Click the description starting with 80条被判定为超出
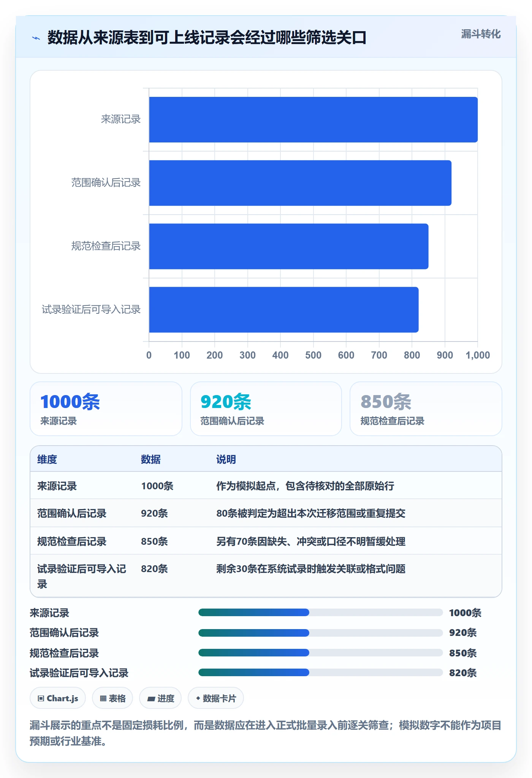532x778 pixels. point(311,513)
